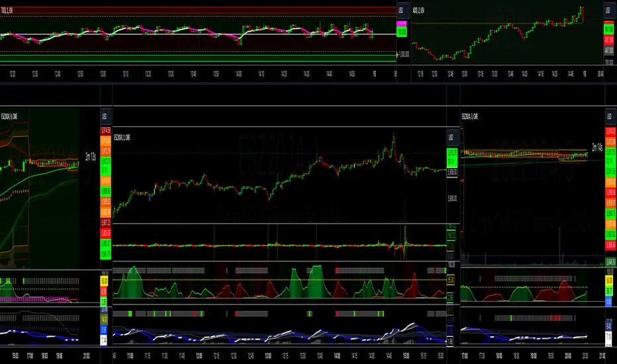Click 14:00 on the TICK chart time axis
Image resolution: width=617 pixels, height=364 pixels.
(x=238, y=73)
